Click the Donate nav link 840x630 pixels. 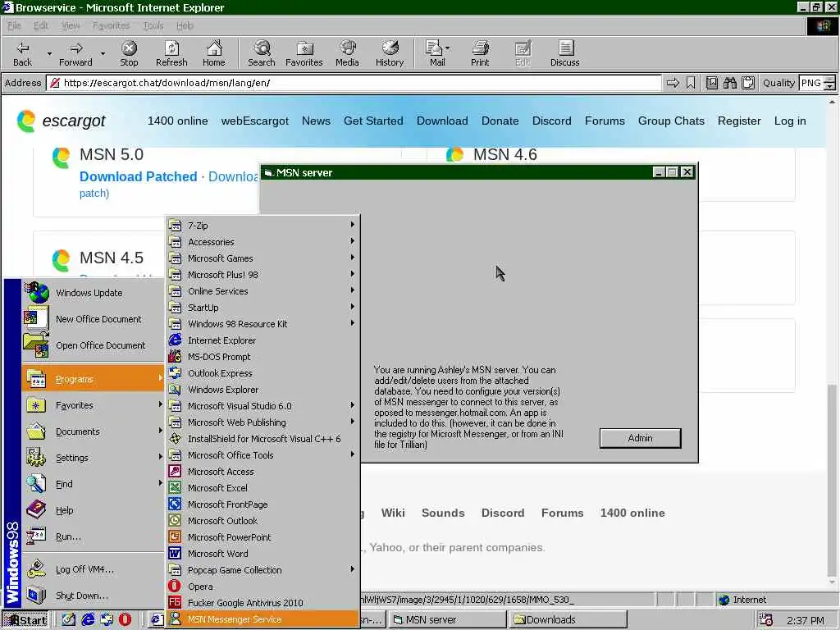click(500, 121)
